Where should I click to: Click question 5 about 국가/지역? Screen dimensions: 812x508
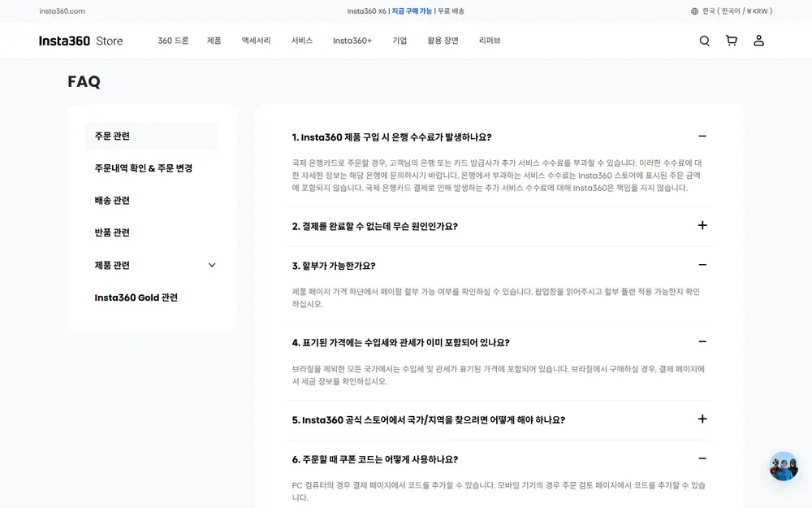click(428, 420)
